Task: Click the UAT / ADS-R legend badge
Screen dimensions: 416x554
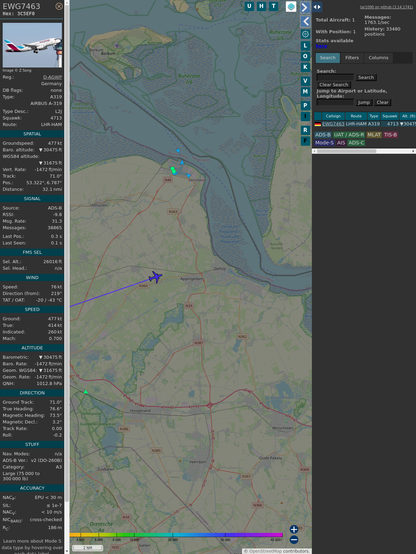Action: pyautogui.click(x=349, y=135)
